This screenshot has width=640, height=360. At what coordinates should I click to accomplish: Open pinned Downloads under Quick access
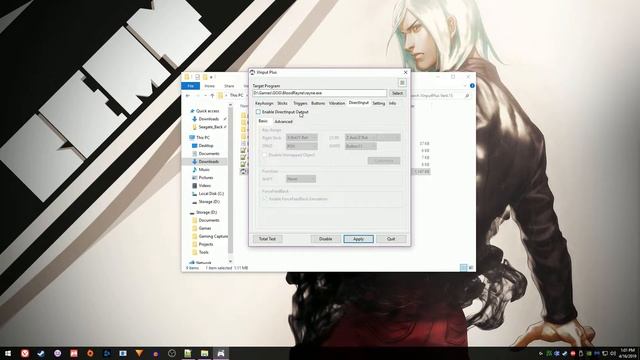(209, 119)
